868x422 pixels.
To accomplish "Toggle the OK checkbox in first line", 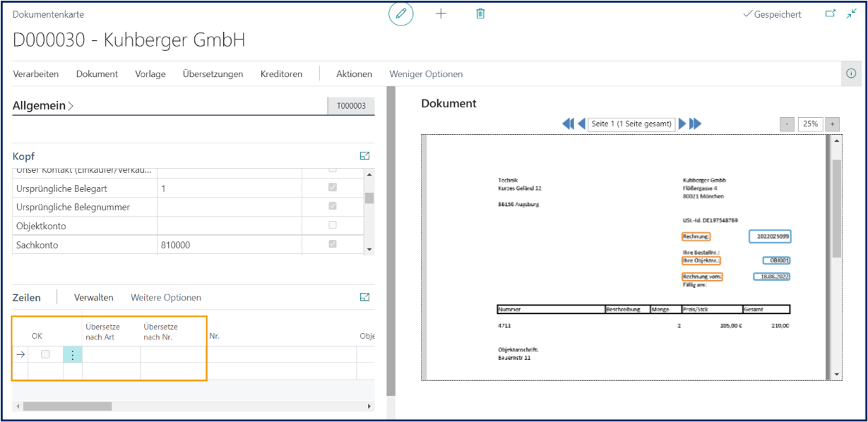I will pos(45,355).
